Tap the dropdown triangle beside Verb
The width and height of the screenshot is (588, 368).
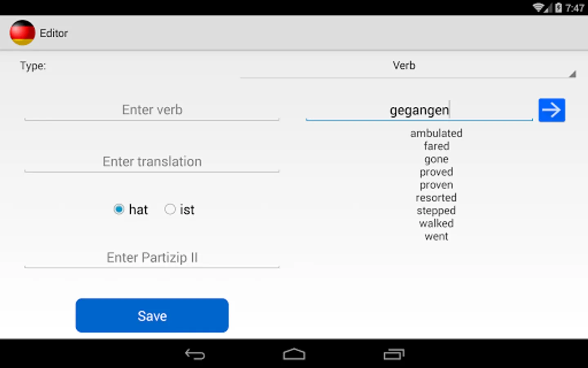pyautogui.click(x=572, y=74)
